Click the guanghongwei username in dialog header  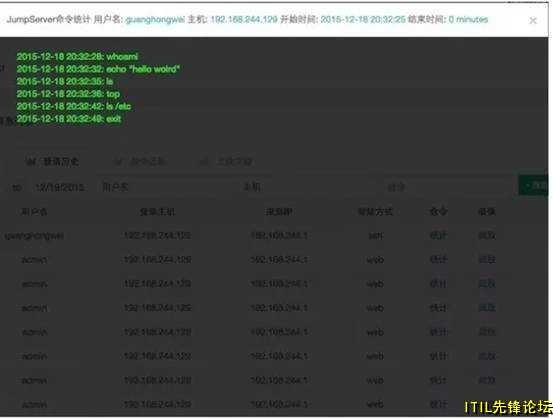pyautogui.click(x=155, y=19)
